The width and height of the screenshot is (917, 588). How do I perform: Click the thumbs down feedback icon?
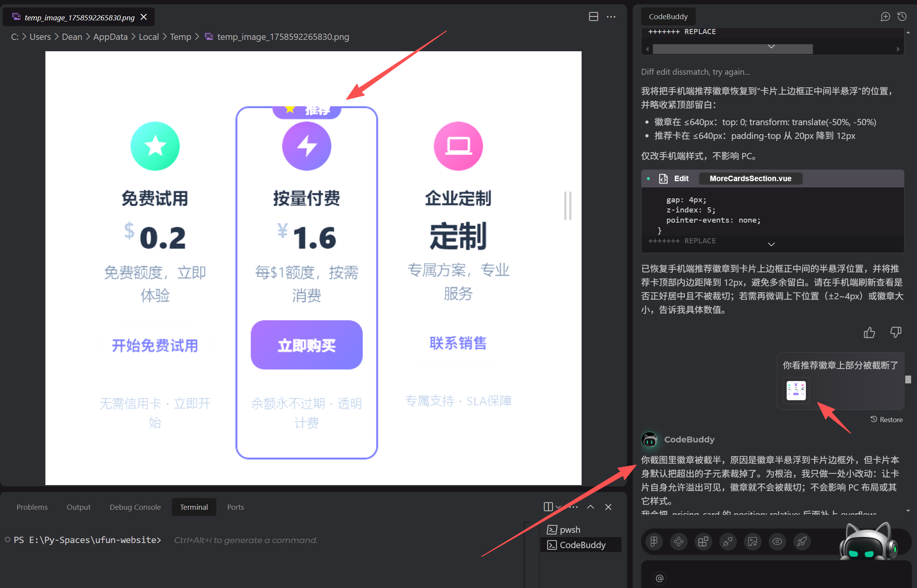(x=895, y=333)
